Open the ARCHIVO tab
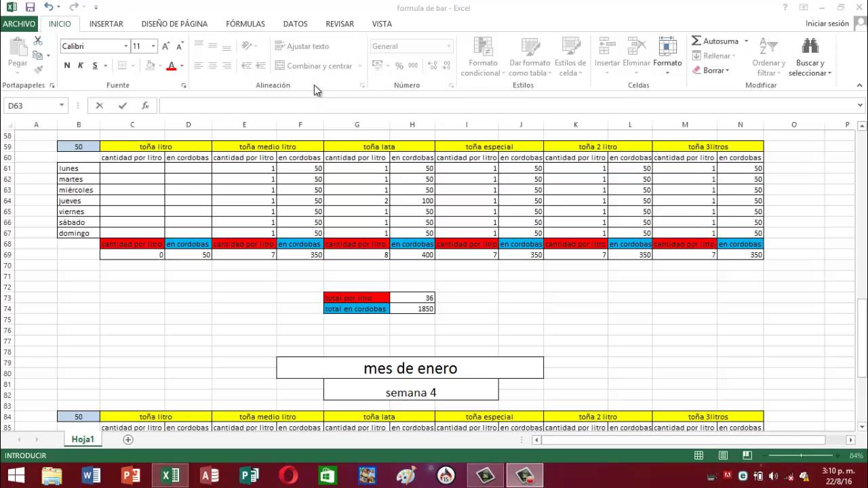868x488 pixels. [19, 24]
